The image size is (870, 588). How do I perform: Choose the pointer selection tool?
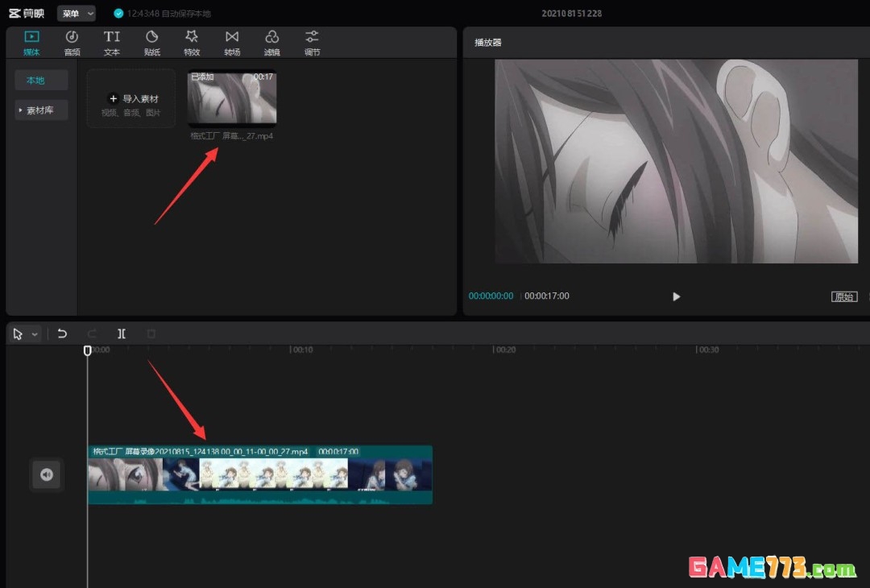(18, 334)
